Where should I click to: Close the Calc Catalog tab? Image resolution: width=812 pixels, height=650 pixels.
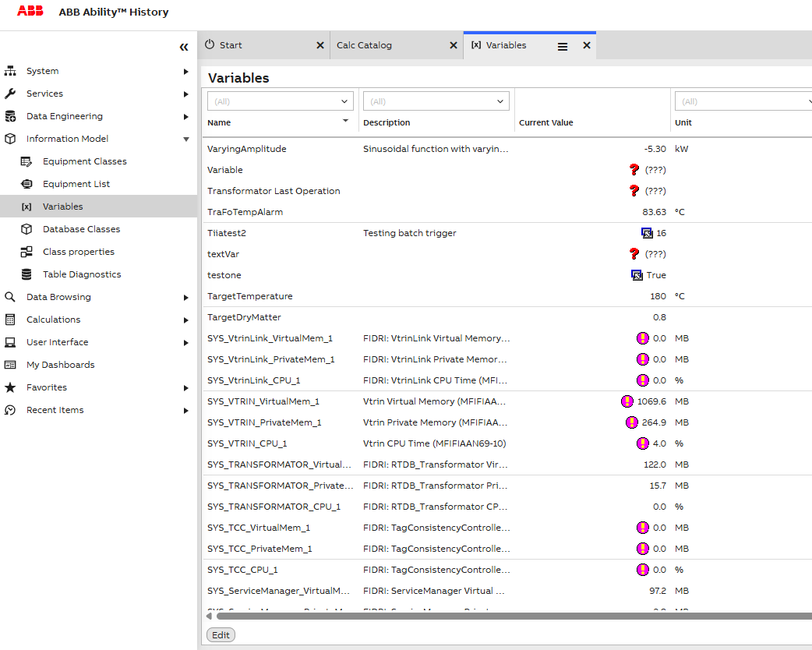[x=453, y=45]
